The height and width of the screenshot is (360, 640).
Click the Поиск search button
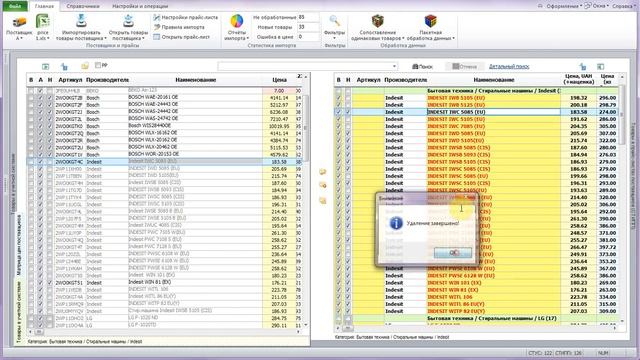[422, 67]
